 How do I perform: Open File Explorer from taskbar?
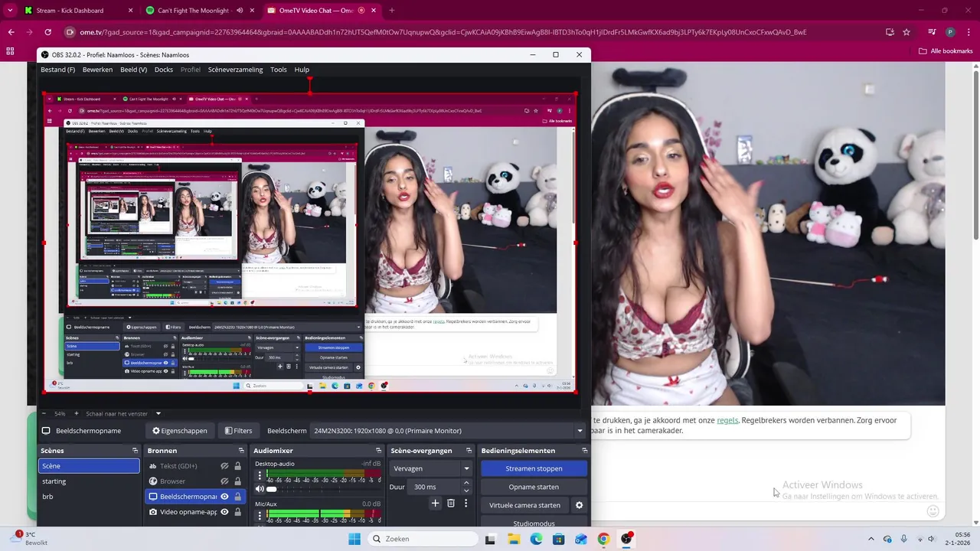click(x=513, y=539)
